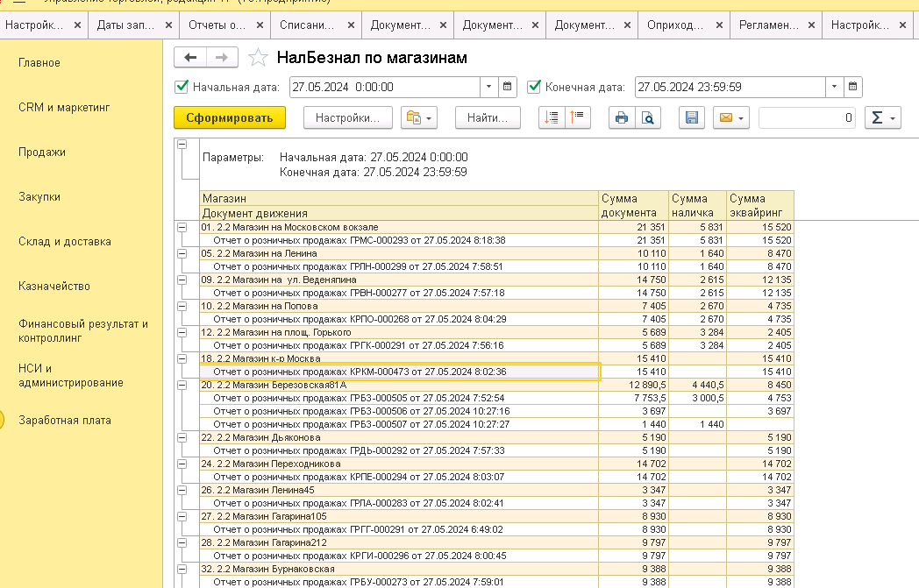Open the Продажи section in sidebar

click(42, 152)
